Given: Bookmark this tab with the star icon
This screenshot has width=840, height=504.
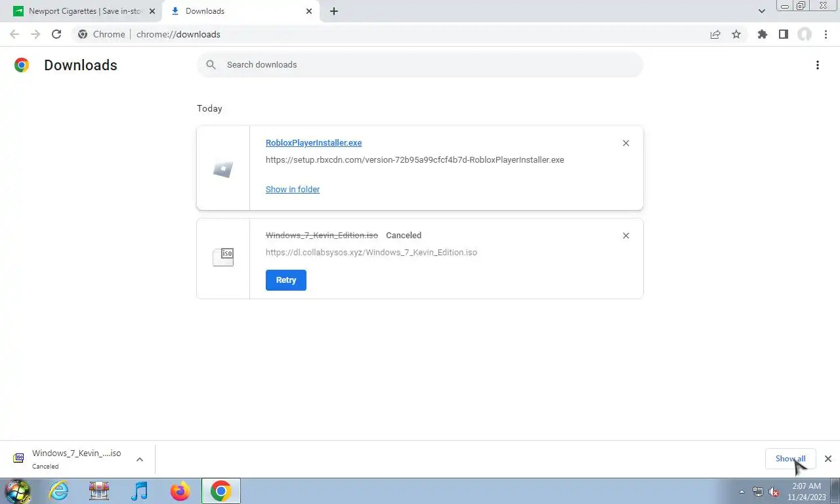Looking at the screenshot, I should [x=736, y=34].
